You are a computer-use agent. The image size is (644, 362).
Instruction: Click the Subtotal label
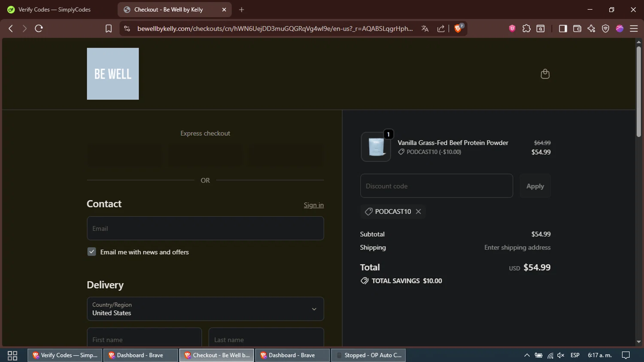[372, 234]
